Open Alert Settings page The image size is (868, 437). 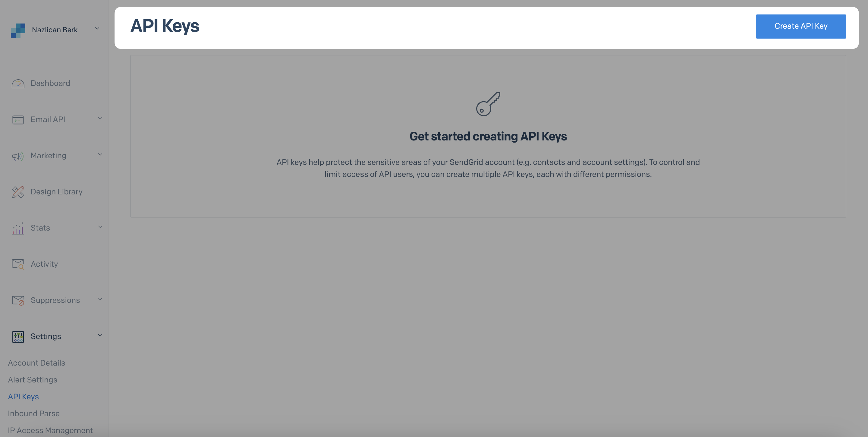pos(32,380)
